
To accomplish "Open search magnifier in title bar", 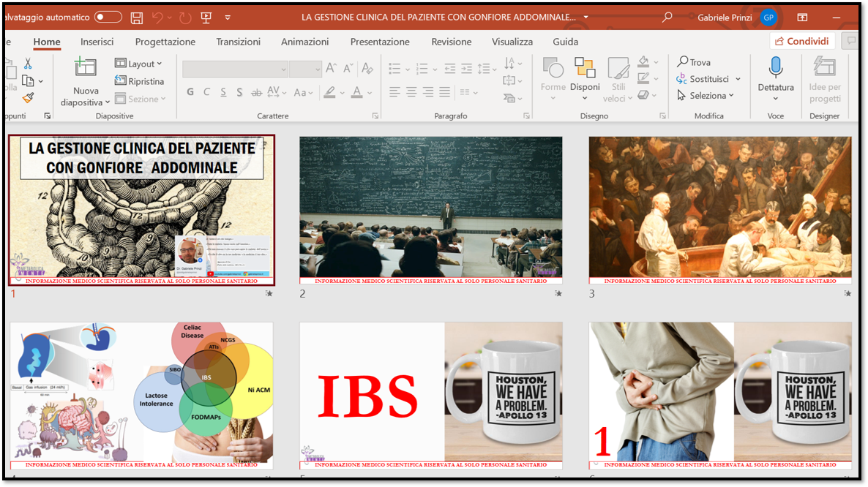I will coord(667,17).
